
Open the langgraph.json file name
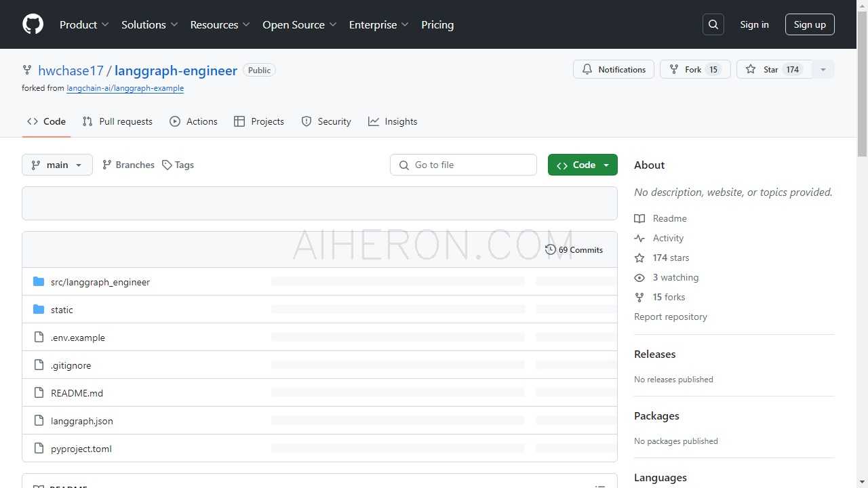tap(82, 421)
